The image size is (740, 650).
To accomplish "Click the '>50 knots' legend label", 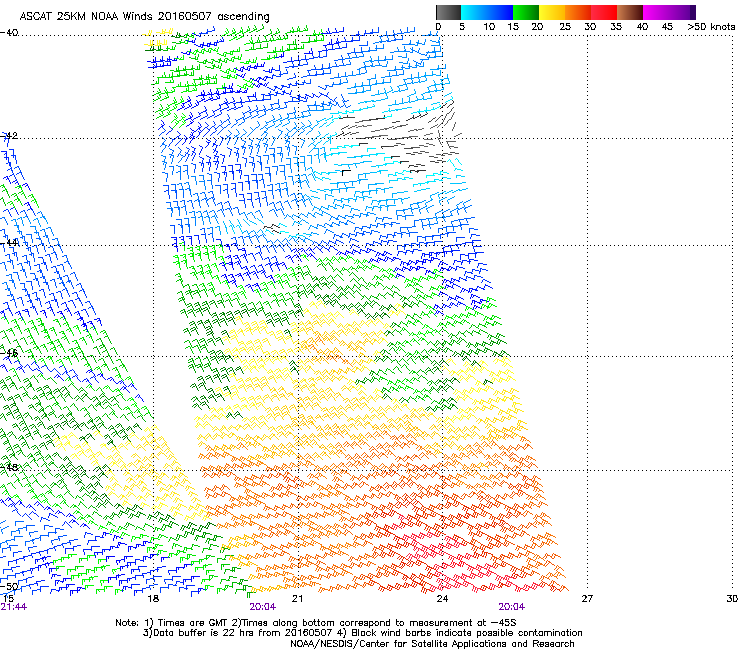I will [711, 26].
